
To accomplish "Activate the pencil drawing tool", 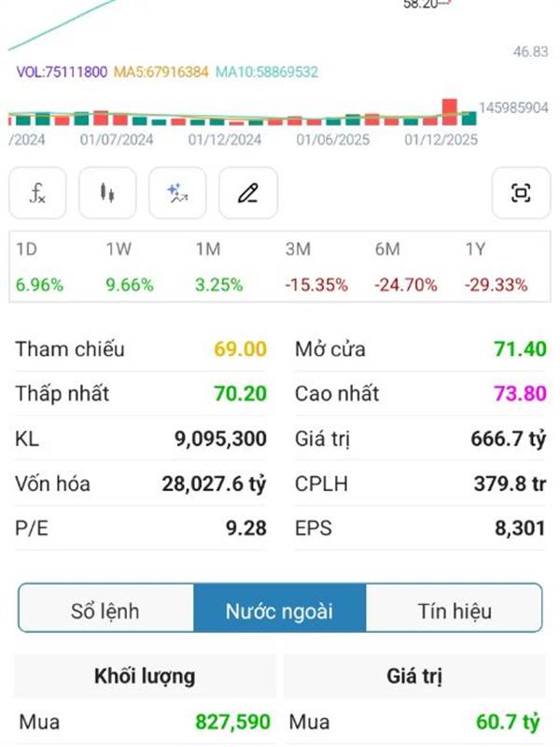I will coord(247,193).
